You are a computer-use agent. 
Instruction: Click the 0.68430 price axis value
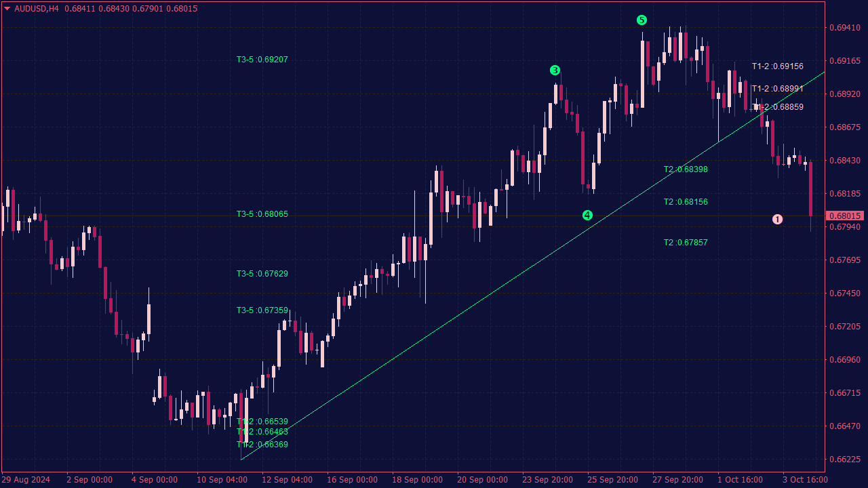(844, 161)
